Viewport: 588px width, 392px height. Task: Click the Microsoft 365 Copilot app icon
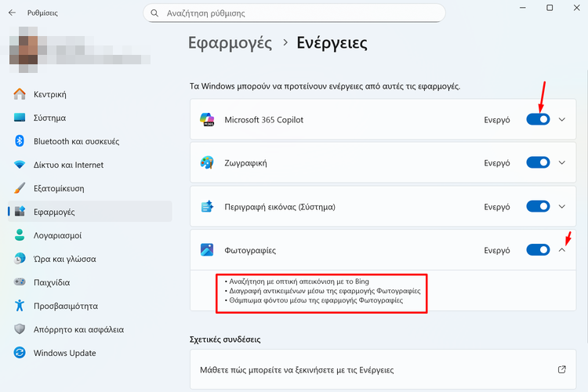[208, 120]
